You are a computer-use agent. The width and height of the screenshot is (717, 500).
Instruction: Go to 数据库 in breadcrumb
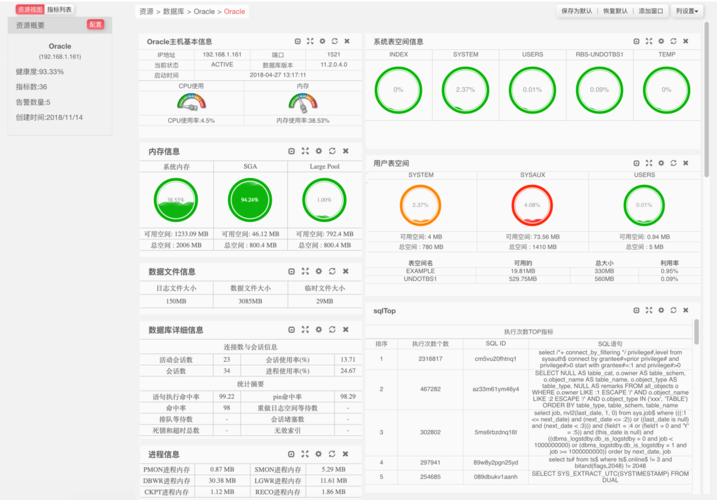(x=173, y=11)
